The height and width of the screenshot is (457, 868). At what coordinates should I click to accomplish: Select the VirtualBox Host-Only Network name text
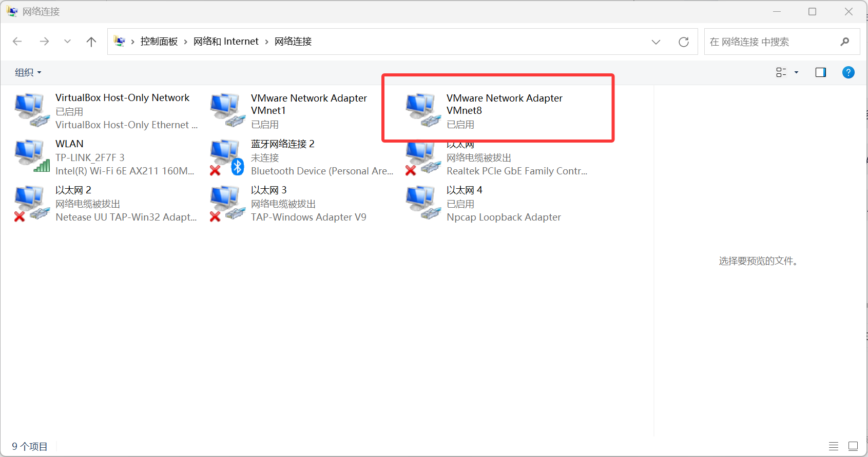click(122, 97)
